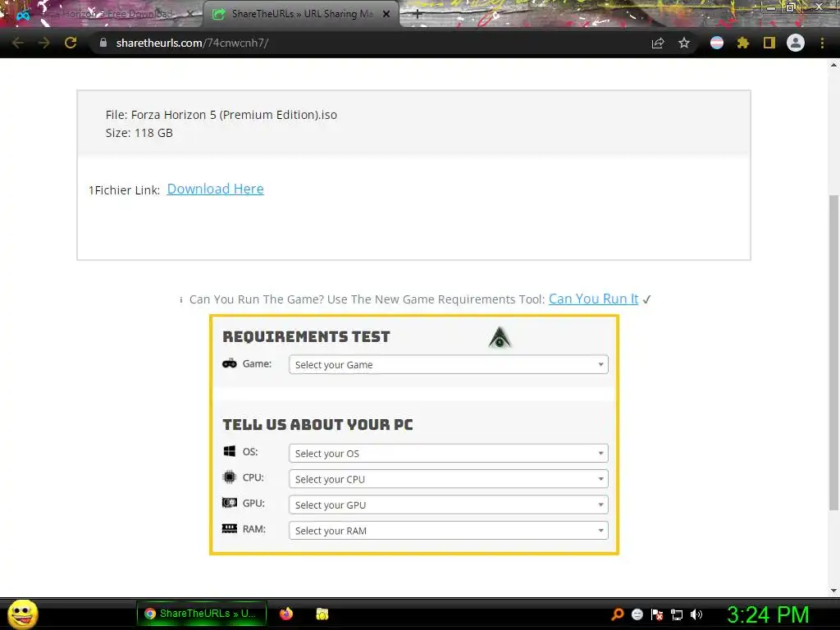Expand the Select your GPU dropdown
The width and height of the screenshot is (840, 630).
click(x=449, y=504)
